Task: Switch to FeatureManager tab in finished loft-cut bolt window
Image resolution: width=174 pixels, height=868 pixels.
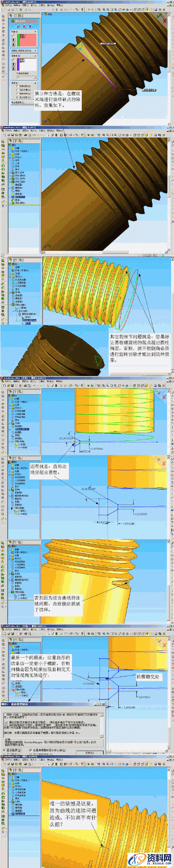Action: click(10, 141)
